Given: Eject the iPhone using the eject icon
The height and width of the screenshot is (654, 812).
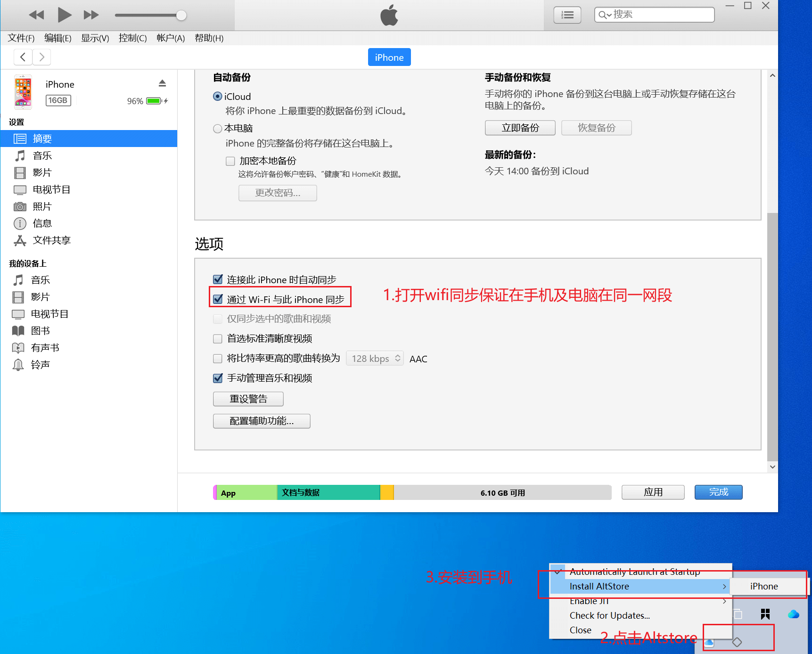Looking at the screenshot, I should tap(162, 83).
